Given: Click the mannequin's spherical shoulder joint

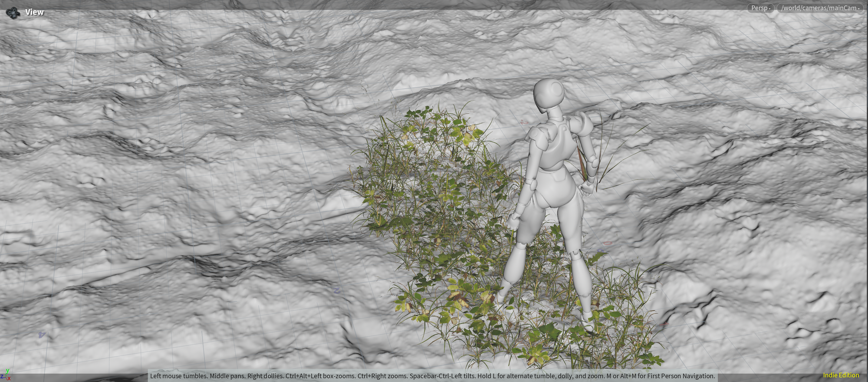Looking at the screenshot, I should (582, 124).
